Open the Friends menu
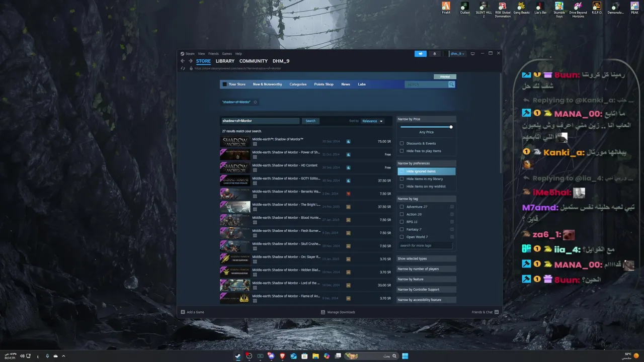This screenshot has width=644, height=362. (213, 54)
